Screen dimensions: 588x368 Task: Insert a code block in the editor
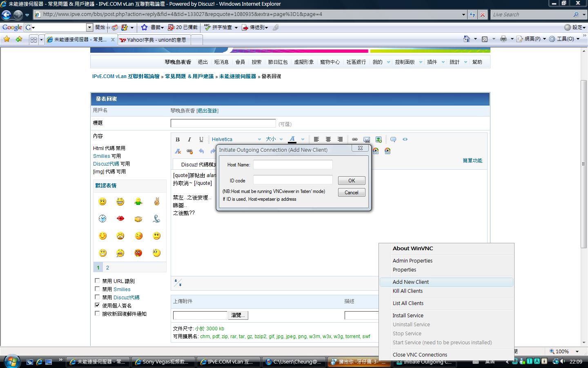[x=405, y=139]
